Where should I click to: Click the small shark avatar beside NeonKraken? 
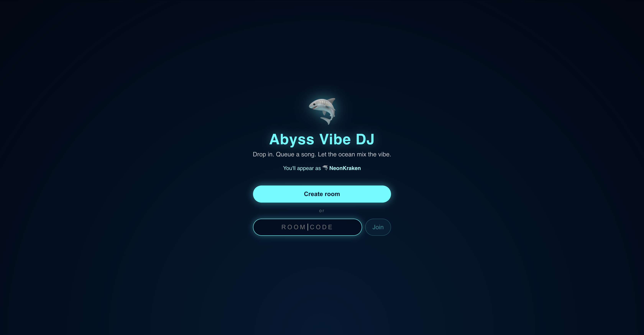[x=325, y=168]
